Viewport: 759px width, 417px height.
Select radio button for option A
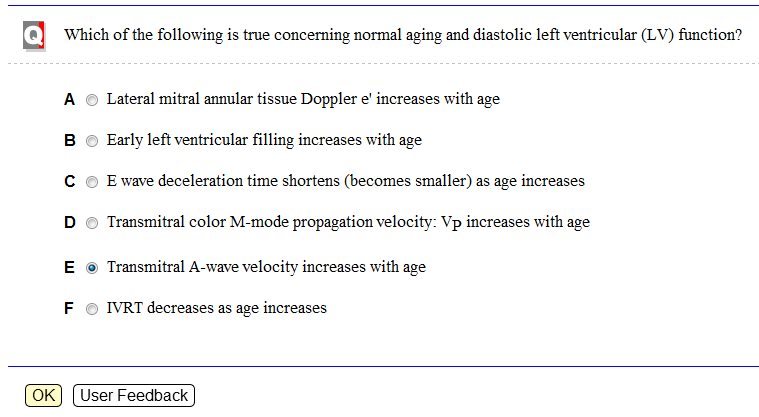[x=91, y=100]
